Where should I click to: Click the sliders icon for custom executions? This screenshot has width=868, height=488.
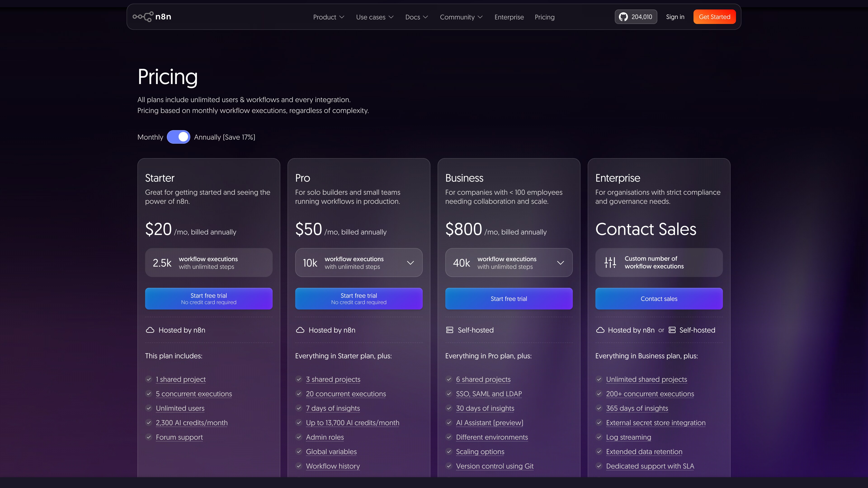[x=610, y=262]
